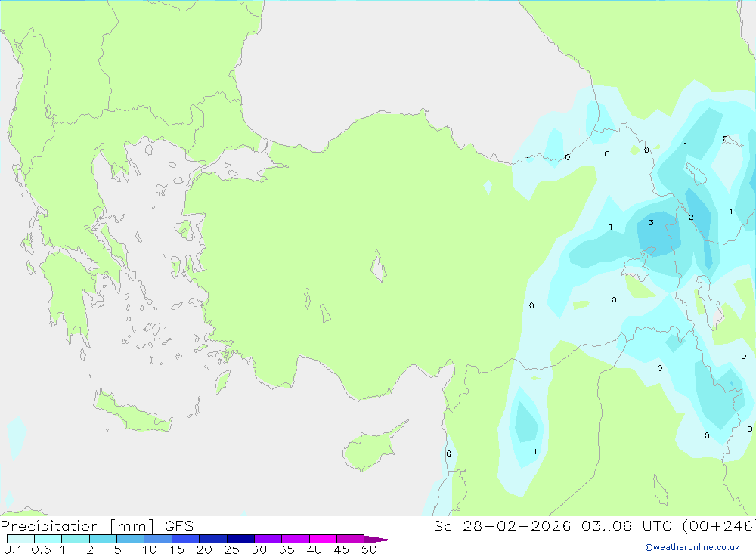Click the 35–40 mm legend color box
The image size is (756, 554).
point(296,539)
